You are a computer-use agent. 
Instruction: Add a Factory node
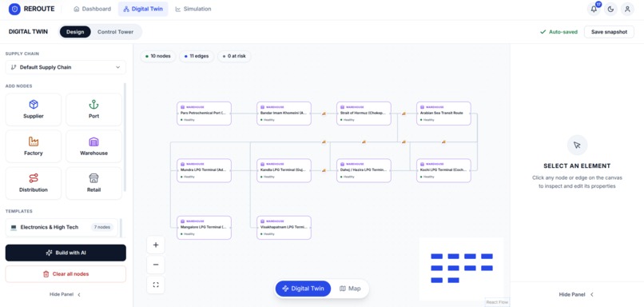(34, 146)
